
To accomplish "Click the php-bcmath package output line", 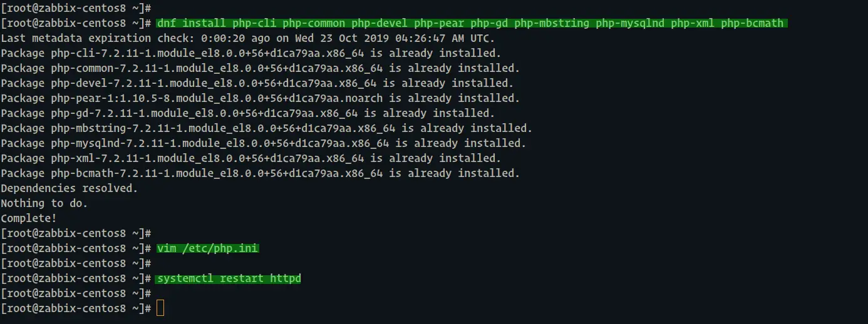I will (261, 173).
